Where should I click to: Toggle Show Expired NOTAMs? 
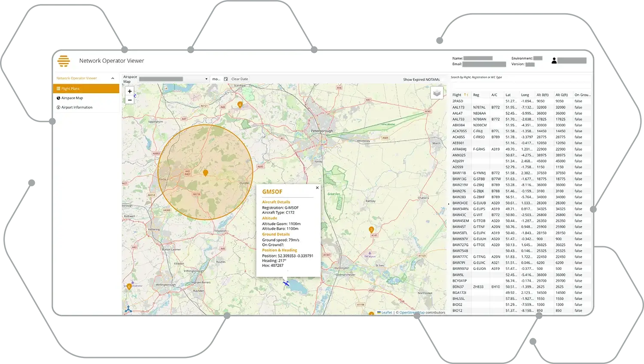421,80
